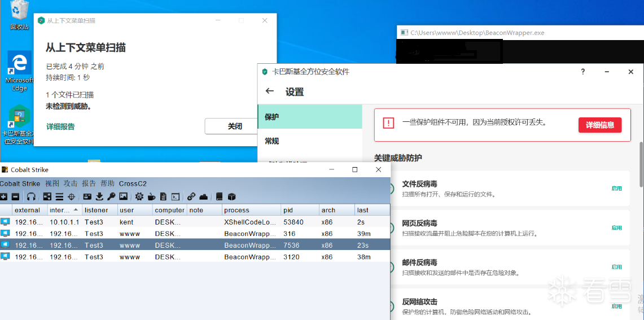The height and width of the screenshot is (320, 644).
Task: Click the Disconnect minus icon in Cobalt Strike
Action: point(15,196)
